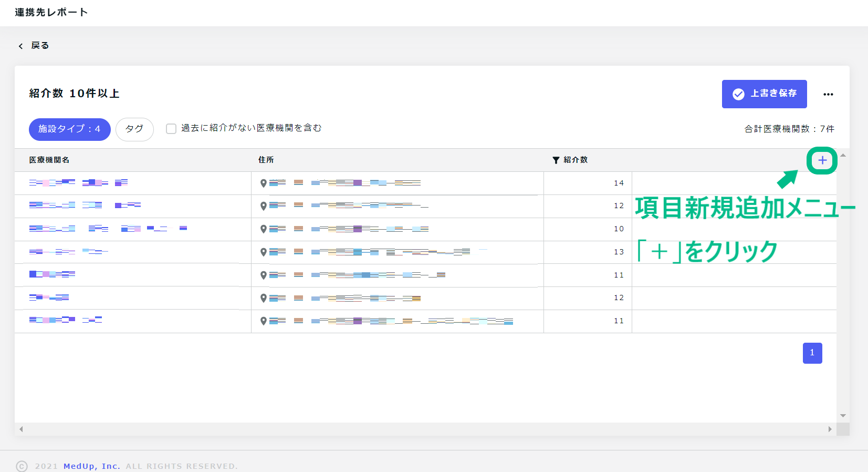The height and width of the screenshot is (472, 868).
Task: Click the 紹介数 value 13 cell
Action: tap(588, 252)
